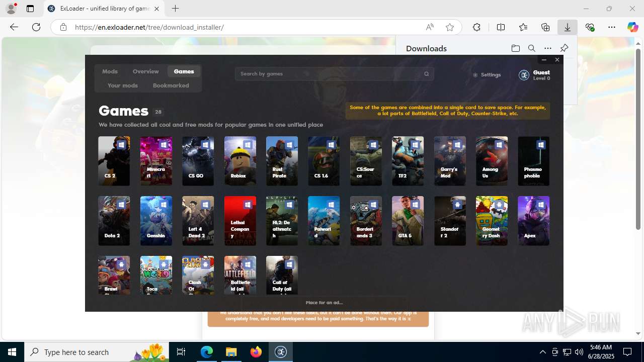Open the Minecraft game card

(156, 161)
